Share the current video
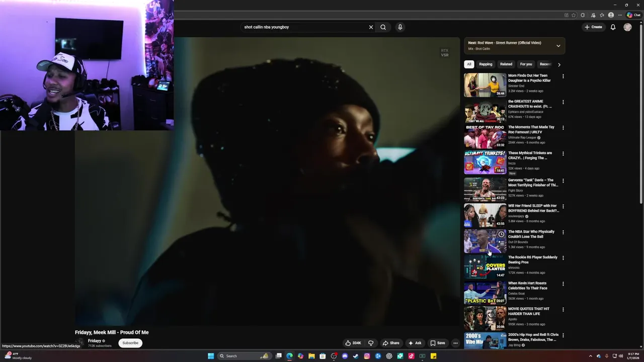Image resolution: width=644 pixels, height=362 pixels. (391, 343)
